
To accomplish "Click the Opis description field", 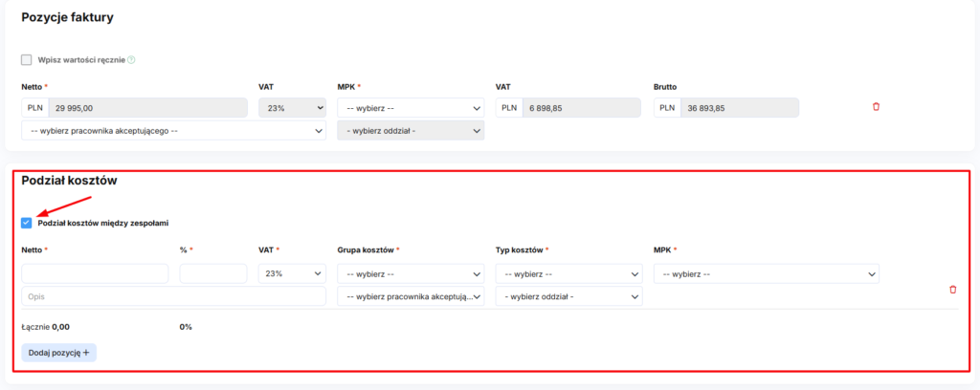I will tap(173, 296).
